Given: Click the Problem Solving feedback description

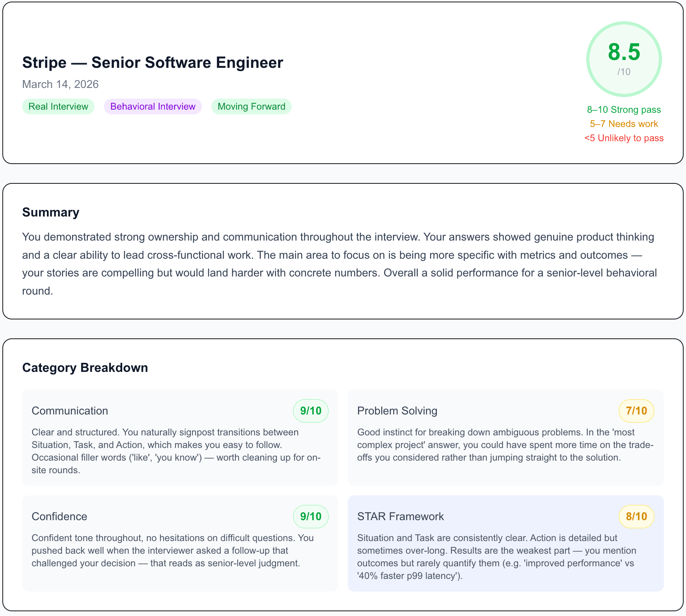Looking at the screenshot, I should [506, 445].
